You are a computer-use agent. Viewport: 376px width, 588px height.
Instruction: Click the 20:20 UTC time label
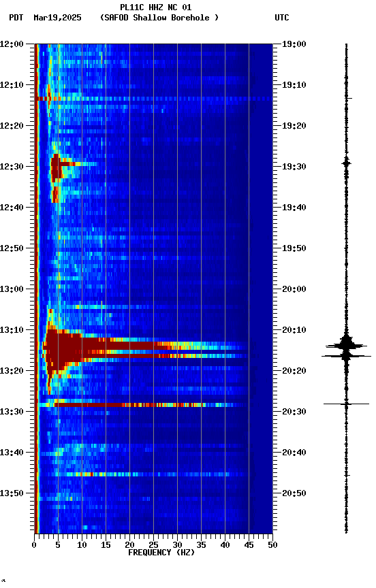[x=294, y=371]
